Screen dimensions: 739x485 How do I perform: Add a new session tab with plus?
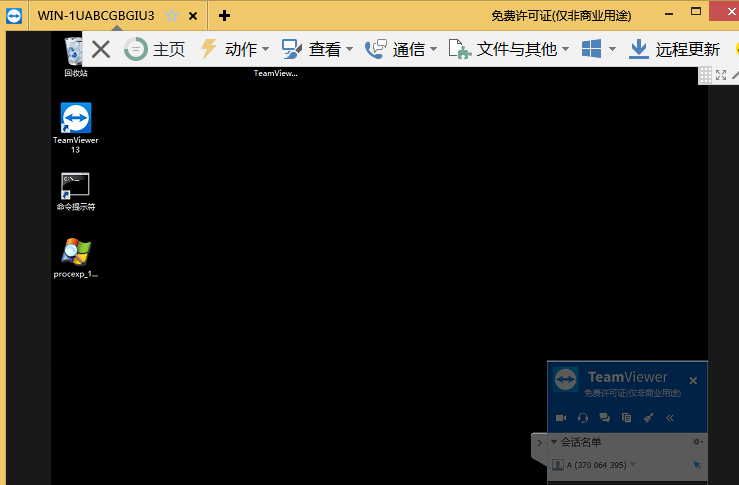click(224, 15)
